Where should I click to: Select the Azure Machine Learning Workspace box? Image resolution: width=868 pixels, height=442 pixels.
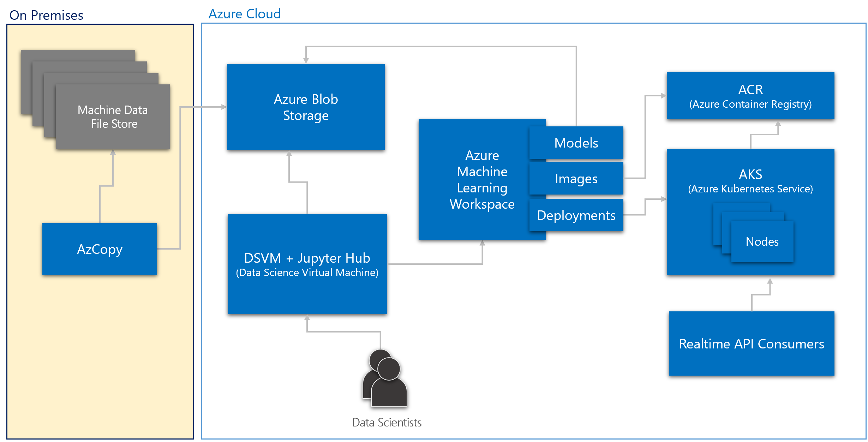(x=473, y=180)
